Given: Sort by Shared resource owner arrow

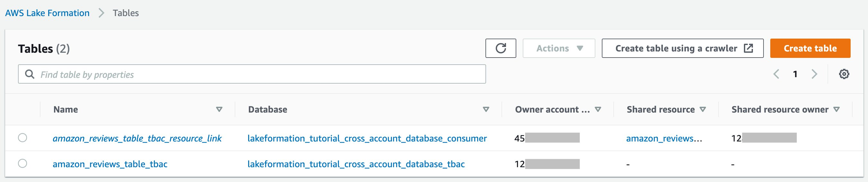Looking at the screenshot, I should pos(836,109).
